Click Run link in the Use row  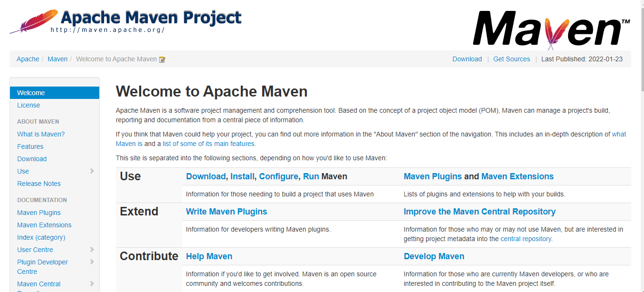(311, 176)
